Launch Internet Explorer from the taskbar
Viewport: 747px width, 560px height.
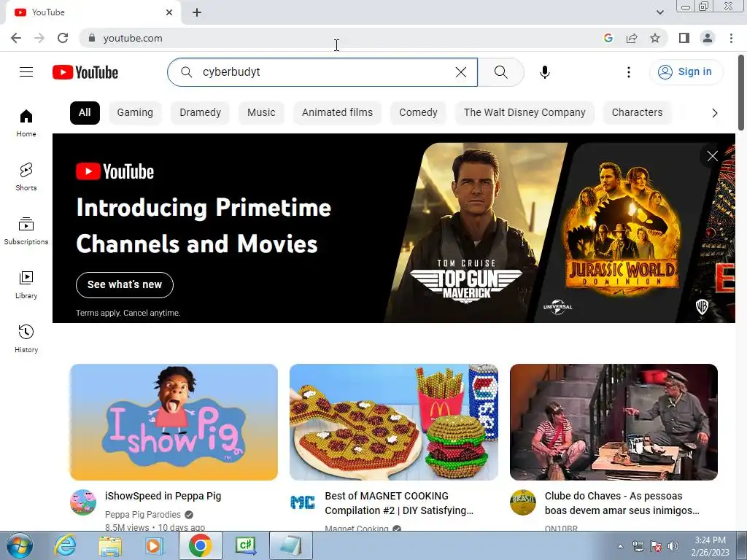[x=65, y=545]
